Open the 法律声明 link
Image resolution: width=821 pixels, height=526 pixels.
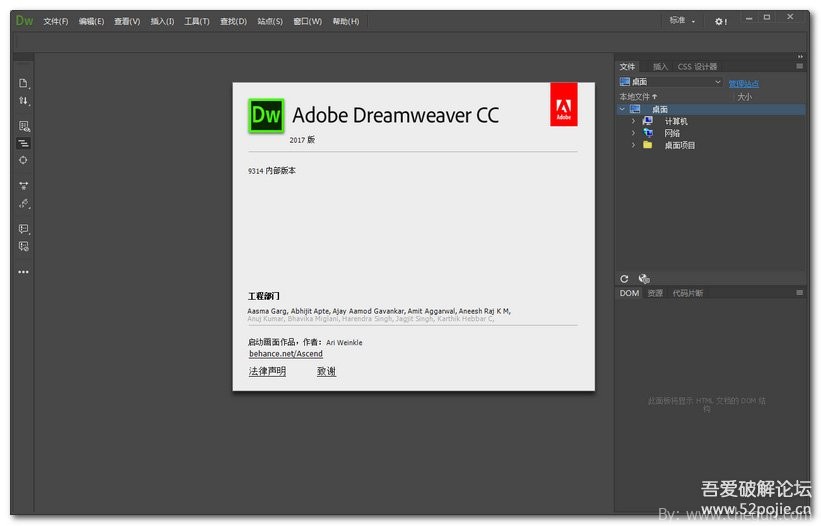point(267,372)
